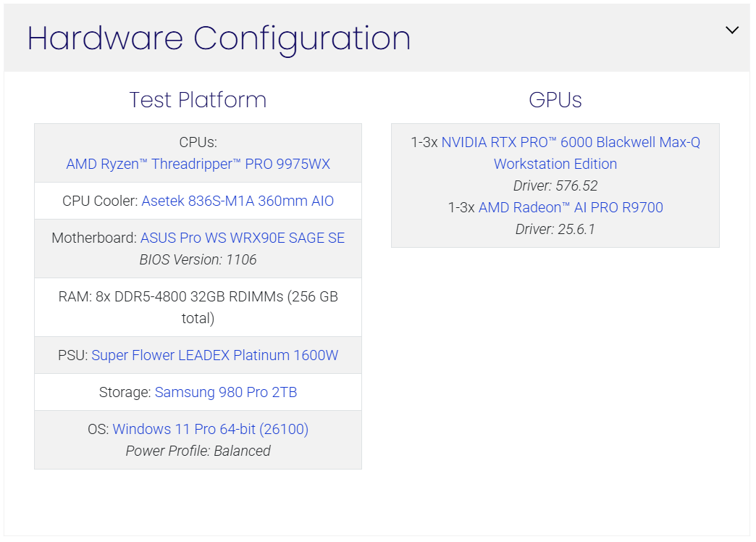The height and width of the screenshot is (542, 756).
Task: Click the Storage label text
Action: (x=125, y=392)
